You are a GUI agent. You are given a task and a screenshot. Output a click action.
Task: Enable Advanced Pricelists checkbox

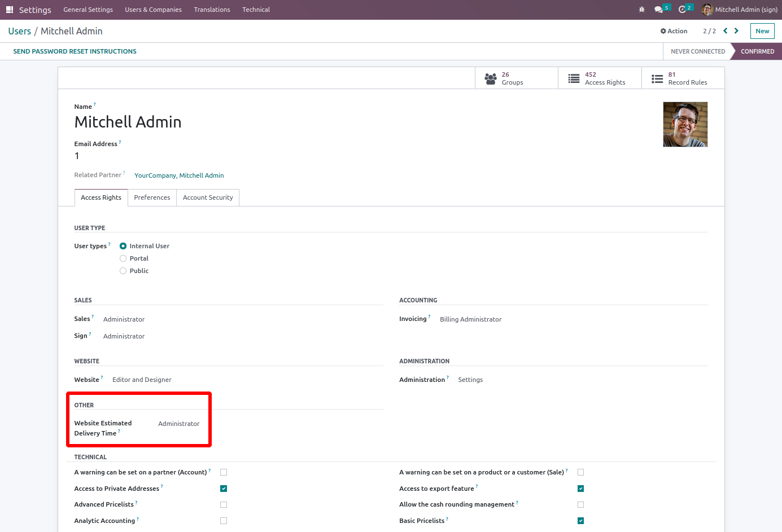(224, 505)
